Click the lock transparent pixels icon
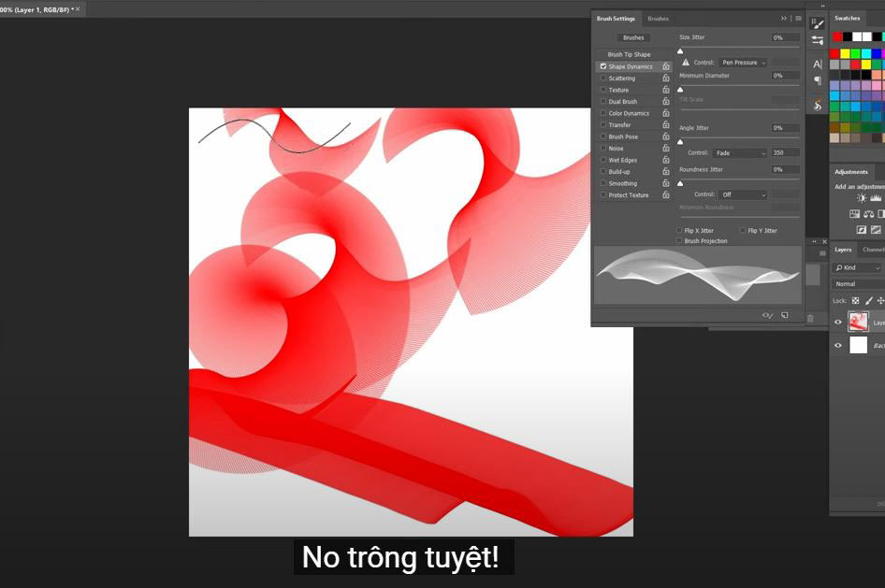Screen dimensions: 885x588 tap(856, 300)
